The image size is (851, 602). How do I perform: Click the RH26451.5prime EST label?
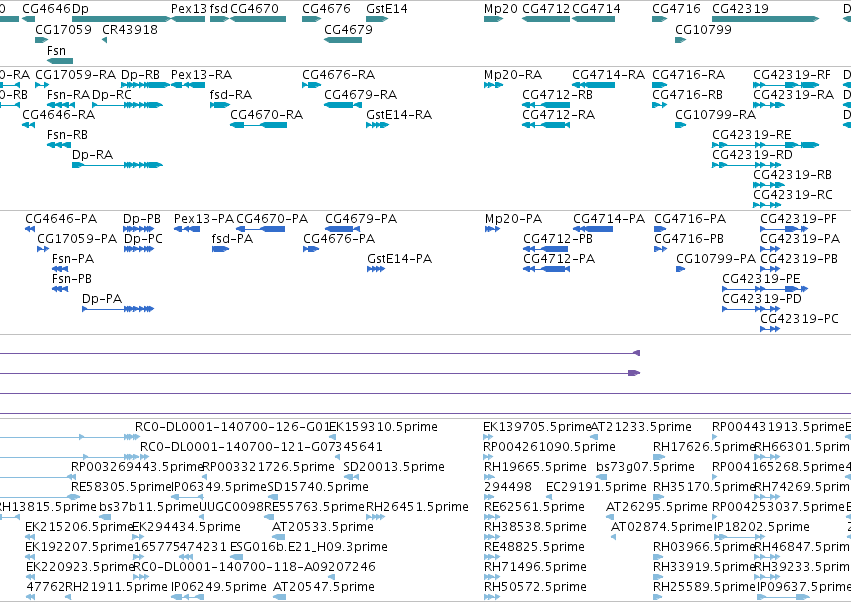(417, 507)
